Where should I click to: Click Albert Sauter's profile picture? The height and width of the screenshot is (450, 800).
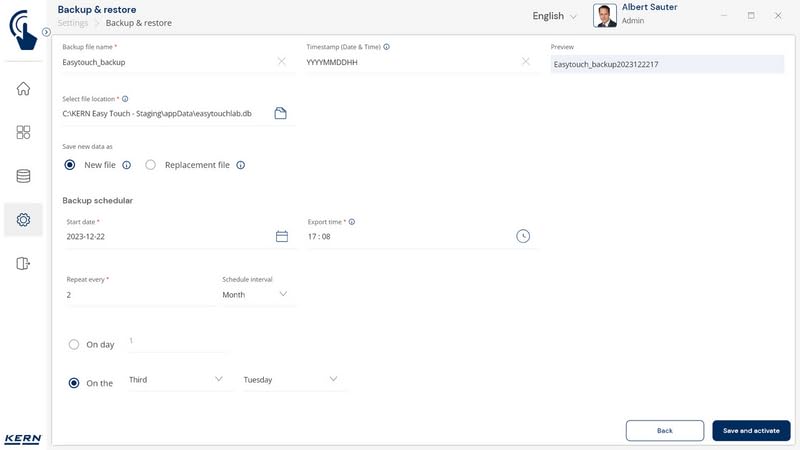(x=605, y=15)
